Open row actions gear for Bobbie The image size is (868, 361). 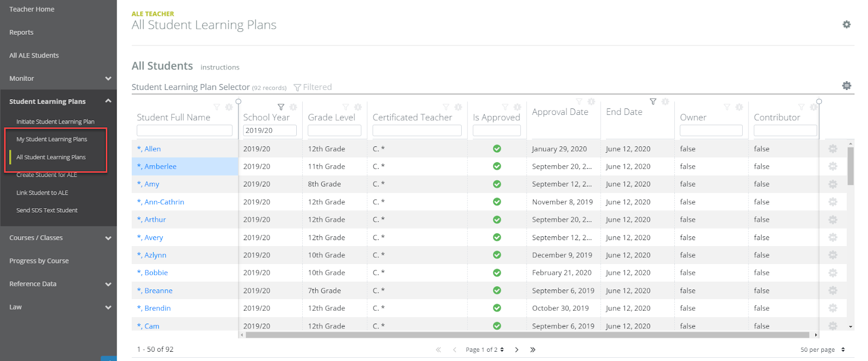833,273
